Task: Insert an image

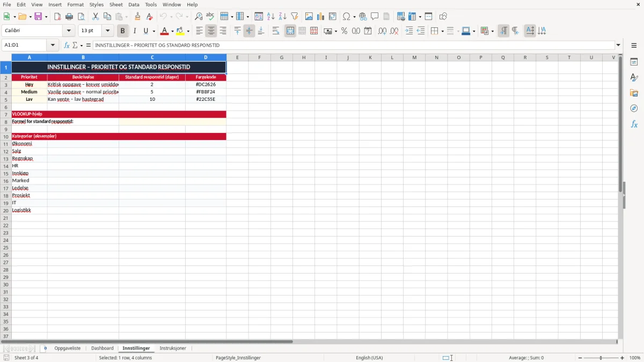Action: pyautogui.click(x=309, y=17)
